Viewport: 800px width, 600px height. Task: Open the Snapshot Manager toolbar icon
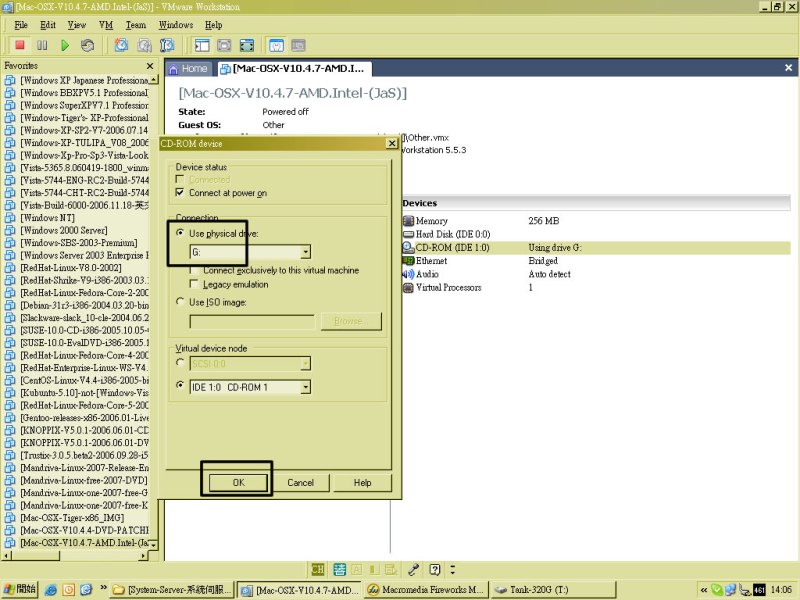tap(167, 45)
